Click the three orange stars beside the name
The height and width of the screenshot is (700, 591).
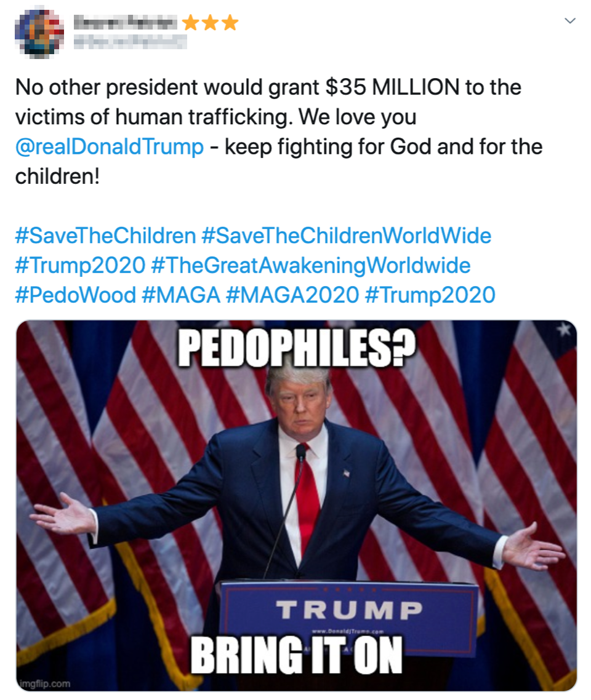(210, 22)
